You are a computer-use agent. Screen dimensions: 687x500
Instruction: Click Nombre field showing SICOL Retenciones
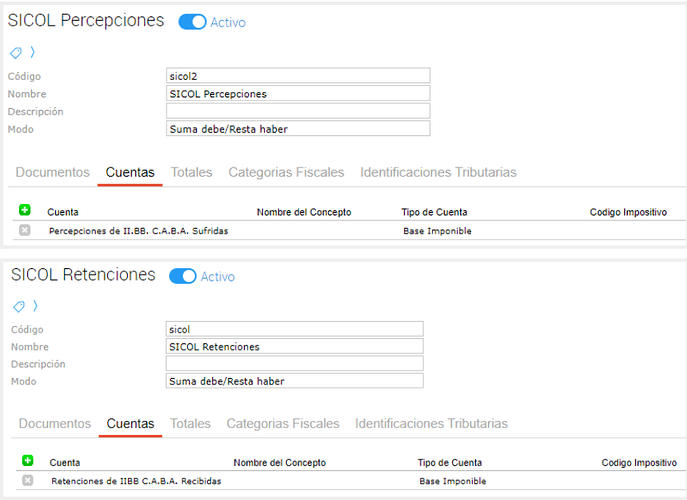[294, 346]
